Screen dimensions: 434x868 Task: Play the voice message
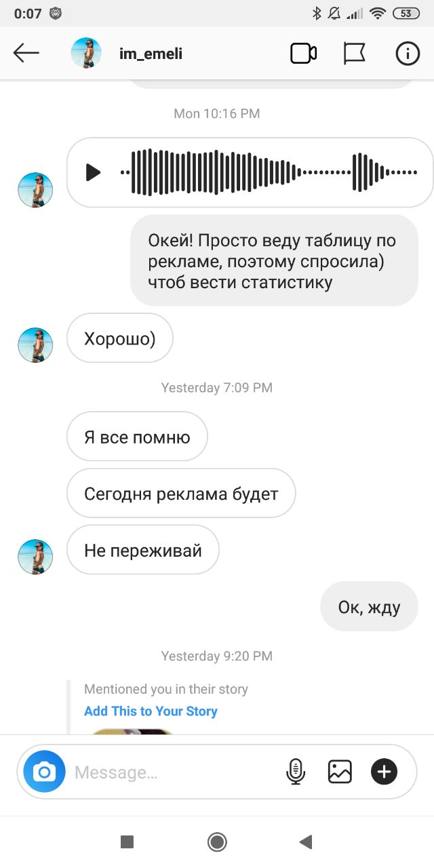point(93,172)
